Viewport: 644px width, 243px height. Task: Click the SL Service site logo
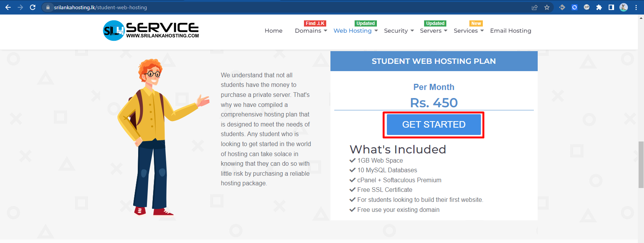tap(150, 30)
